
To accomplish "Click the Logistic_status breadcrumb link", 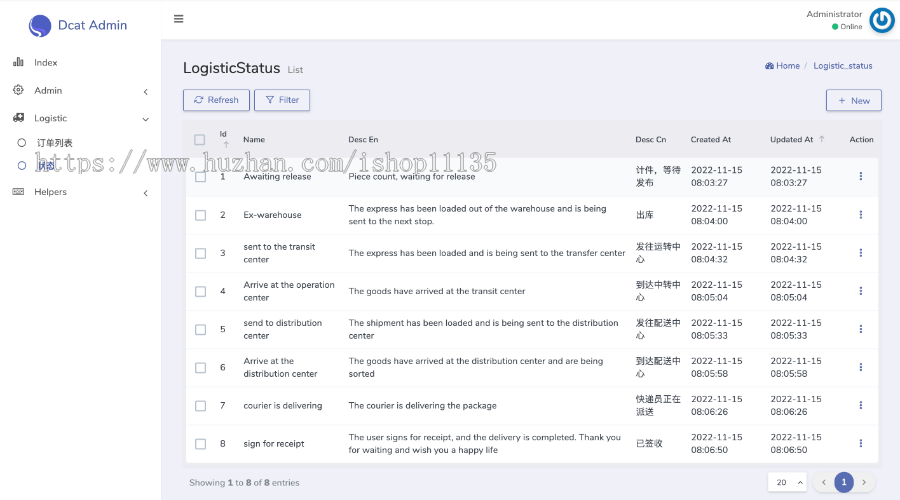I will point(843,66).
